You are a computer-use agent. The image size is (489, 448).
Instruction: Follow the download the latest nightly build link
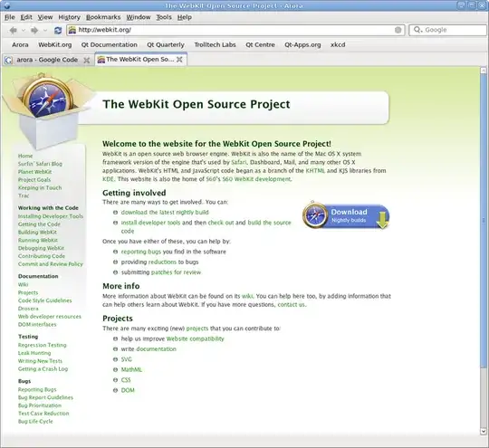point(165,213)
